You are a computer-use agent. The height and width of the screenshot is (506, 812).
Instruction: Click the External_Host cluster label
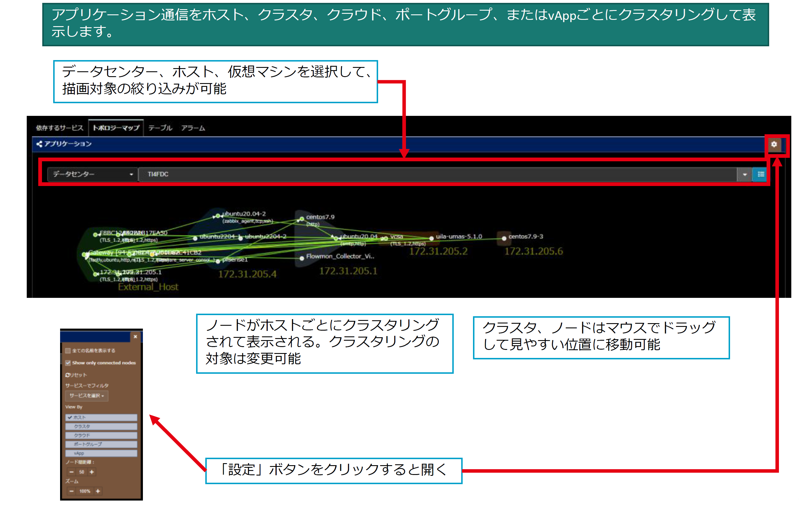coord(148,287)
